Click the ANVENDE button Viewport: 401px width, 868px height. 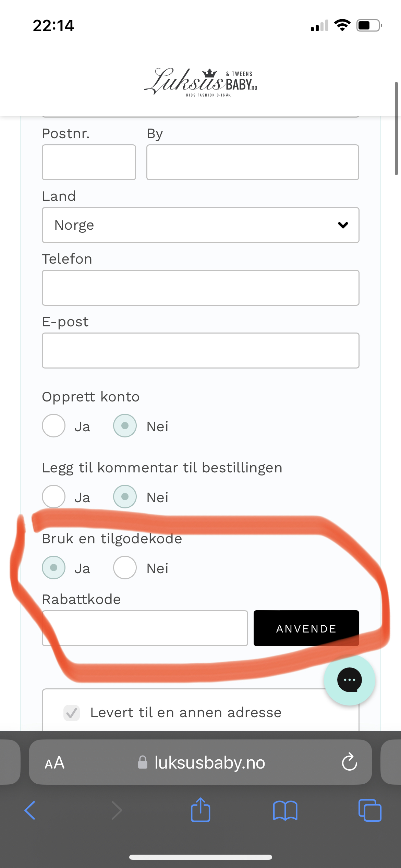click(x=306, y=628)
